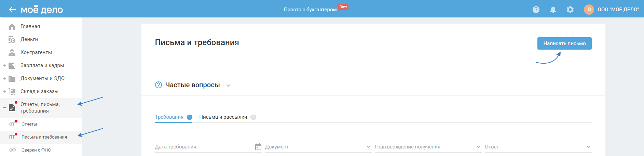Image resolution: width=644 pixels, height=156 pixels.
Task: Open Сверки с ФНС submenu item
Action: (36, 150)
